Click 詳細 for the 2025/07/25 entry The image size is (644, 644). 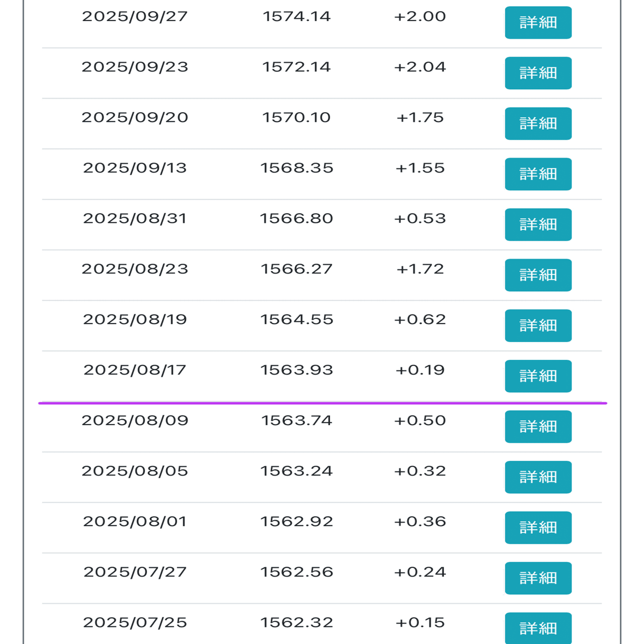coord(538,628)
